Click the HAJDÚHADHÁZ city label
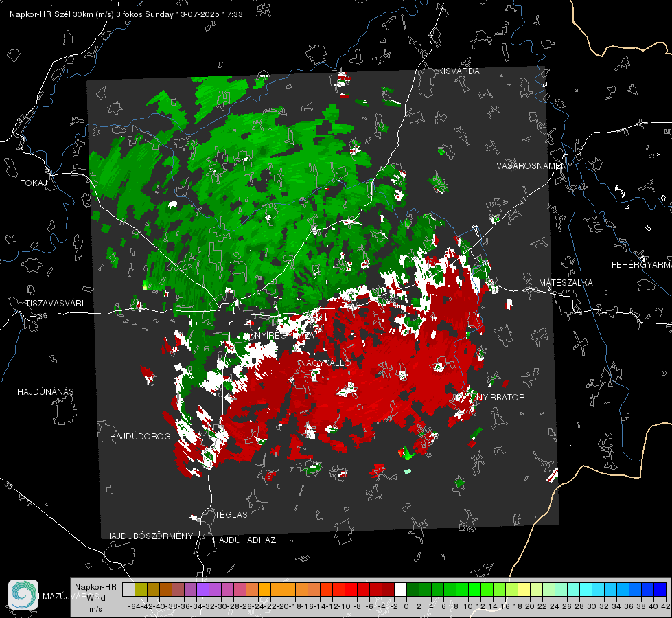 point(245,540)
